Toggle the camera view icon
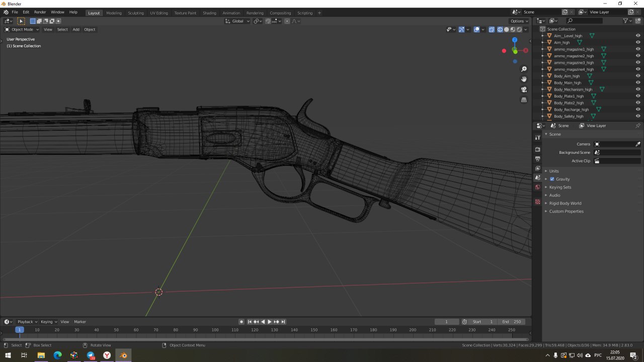The image size is (644, 362). (524, 89)
